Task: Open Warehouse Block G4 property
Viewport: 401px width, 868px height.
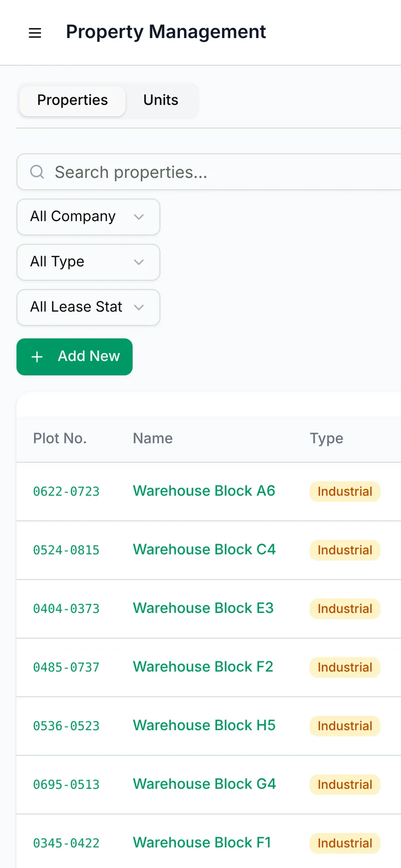Action: point(204,784)
